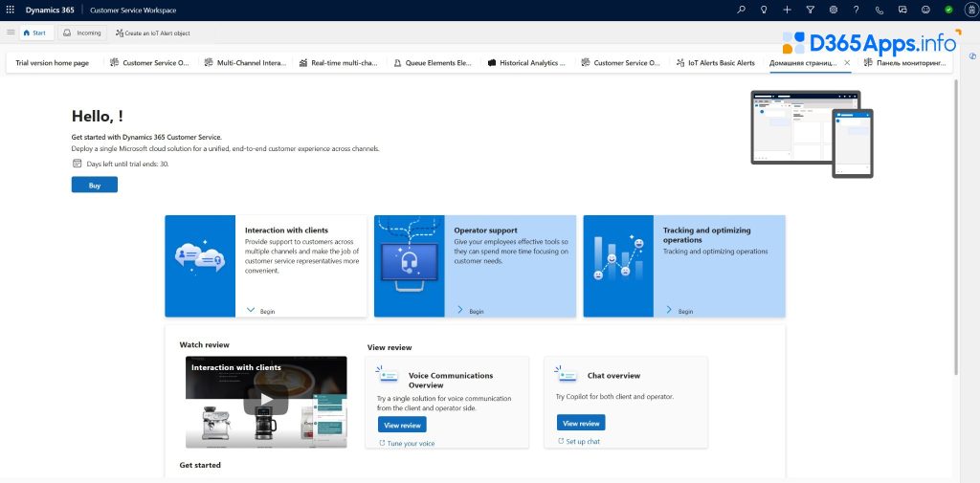Screen dimensions: 980x483
Task: Click the question mark help icon
Action: coord(857,10)
